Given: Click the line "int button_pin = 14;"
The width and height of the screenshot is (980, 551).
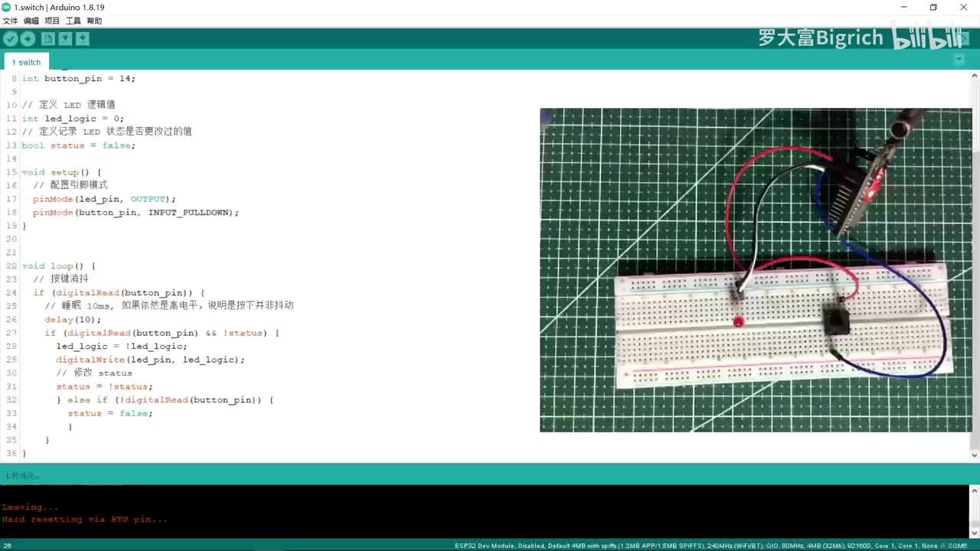Looking at the screenshot, I should pos(79,78).
